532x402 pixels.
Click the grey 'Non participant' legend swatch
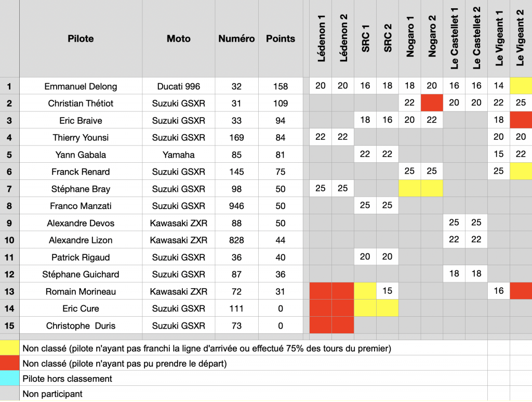tap(10, 394)
